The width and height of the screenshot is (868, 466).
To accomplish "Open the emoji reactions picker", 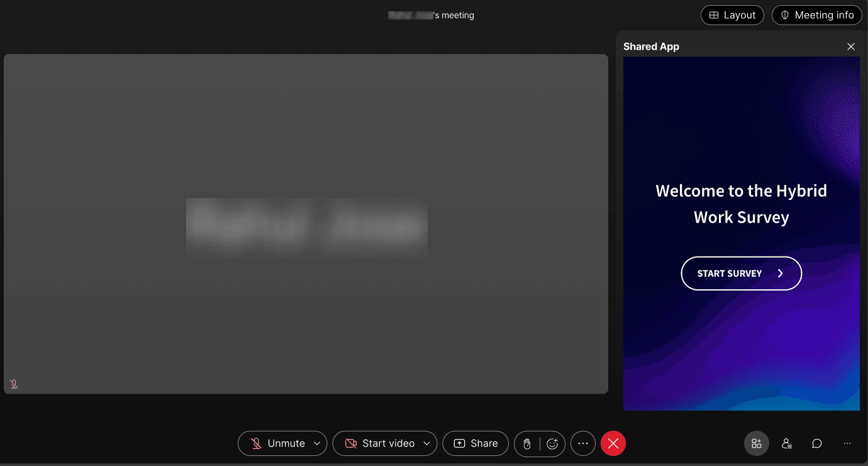I will (552, 444).
